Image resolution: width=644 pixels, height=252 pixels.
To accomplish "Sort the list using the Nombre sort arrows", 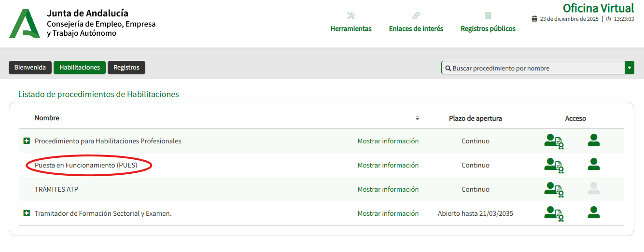I will pyautogui.click(x=417, y=118).
